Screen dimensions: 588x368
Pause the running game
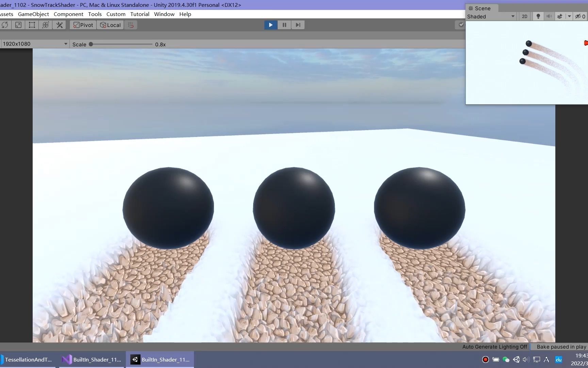coord(284,25)
